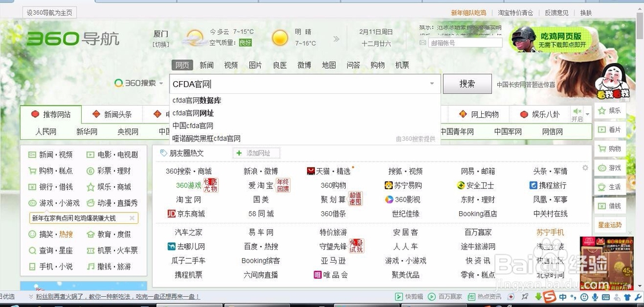Expand the arrow next to the sound toggle
The height and width of the screenshot is (307, 644).
pos(588,114)
